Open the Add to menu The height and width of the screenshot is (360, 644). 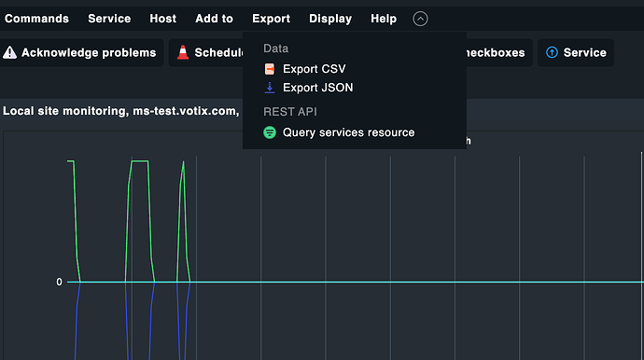(x=214, y=19)
